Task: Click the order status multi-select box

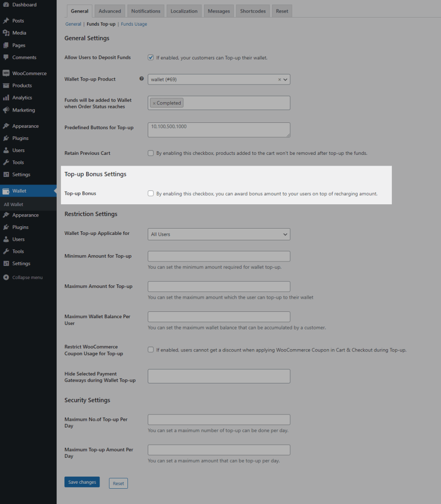Action: (x=219, y=103)
